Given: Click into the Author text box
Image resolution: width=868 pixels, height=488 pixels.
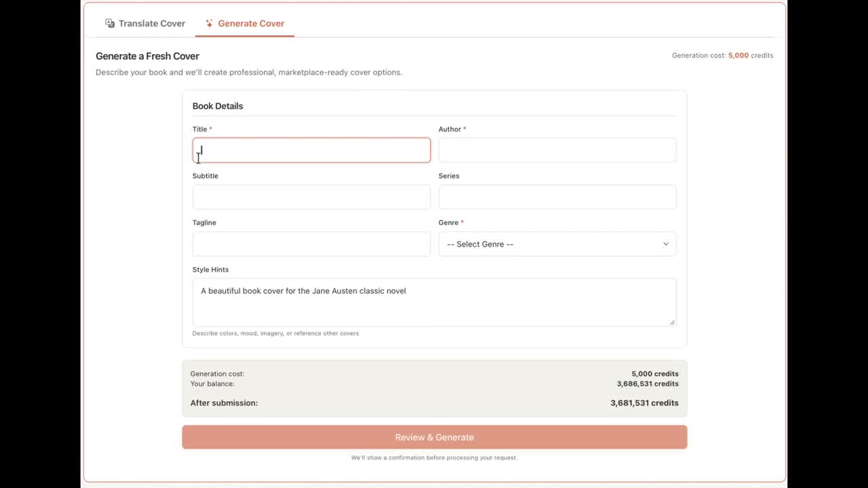Looking at the screenshot, I should coord(557,150).
